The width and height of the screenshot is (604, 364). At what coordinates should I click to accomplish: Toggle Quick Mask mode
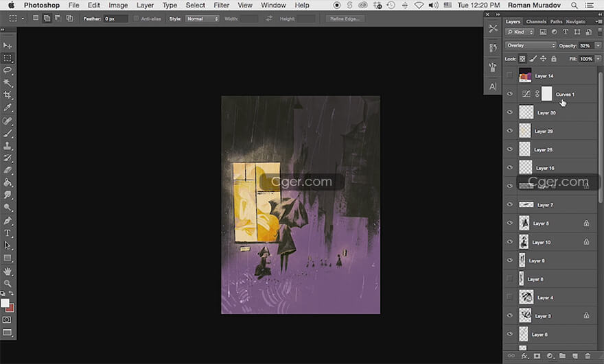7,319
